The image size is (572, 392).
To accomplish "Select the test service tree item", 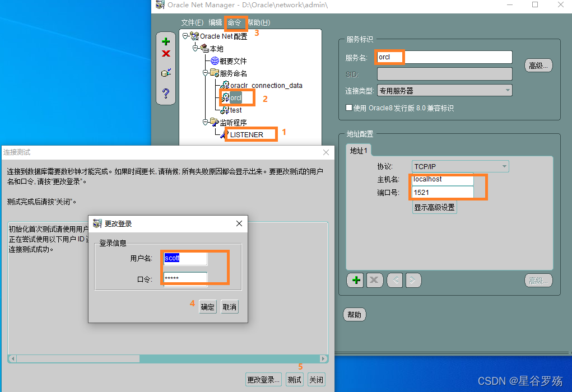I will coord(236,110).
